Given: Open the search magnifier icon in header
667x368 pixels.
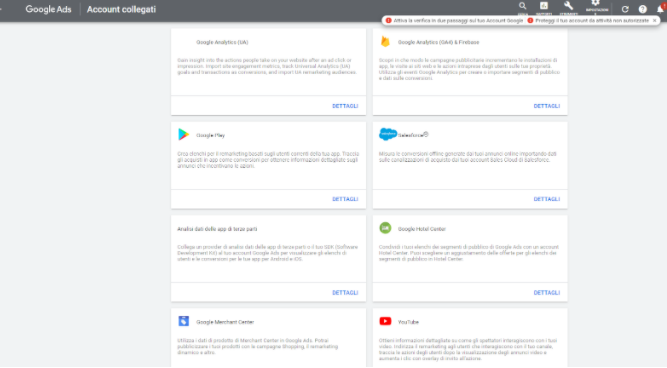Looking at the screenshot, I should 522,6.
